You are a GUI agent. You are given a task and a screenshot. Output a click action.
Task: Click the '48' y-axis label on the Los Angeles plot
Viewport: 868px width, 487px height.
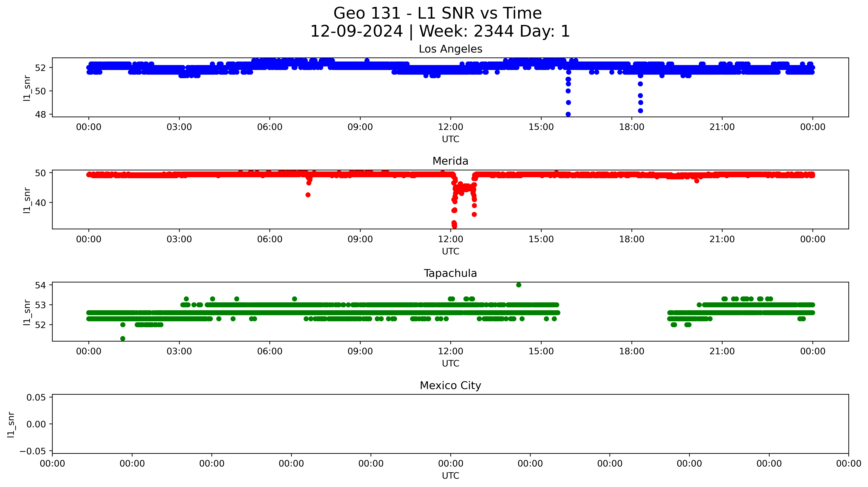(x=40, y=115)
